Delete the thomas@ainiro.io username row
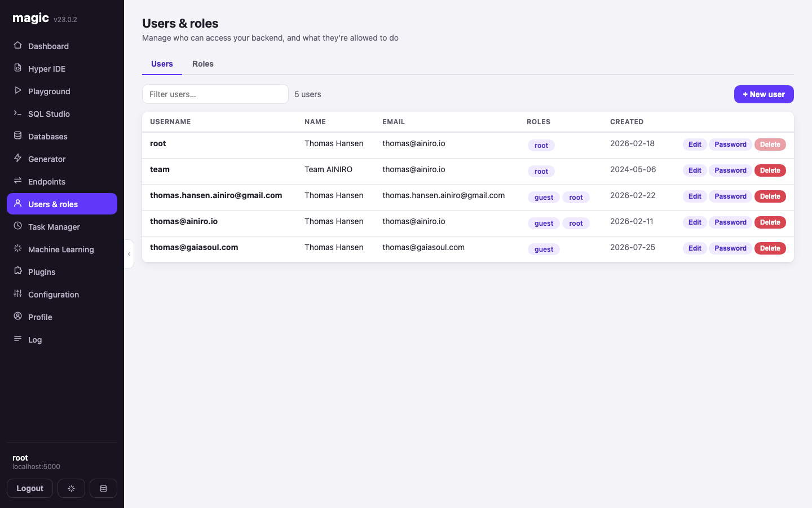Image resolution: width=812 pixels, height=508 pixels. [x=770, y=222]
